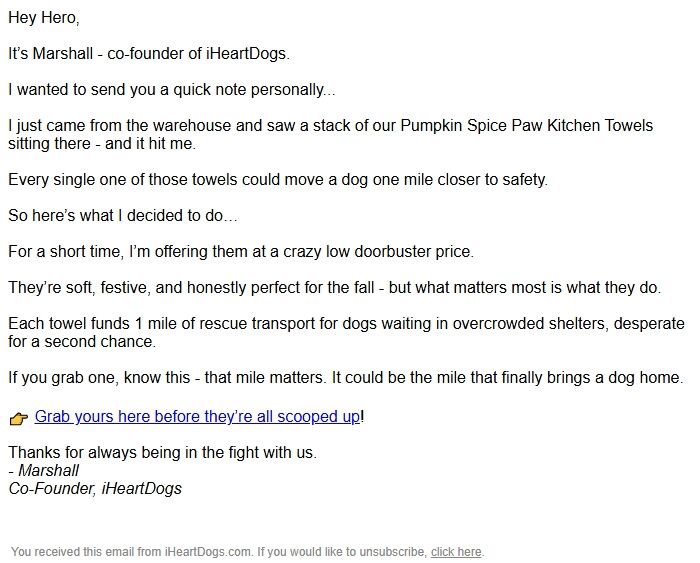Screen dimensions: 700x563
Task: Click "So here's what I decided to do" line
Action: tap(124, 216)
